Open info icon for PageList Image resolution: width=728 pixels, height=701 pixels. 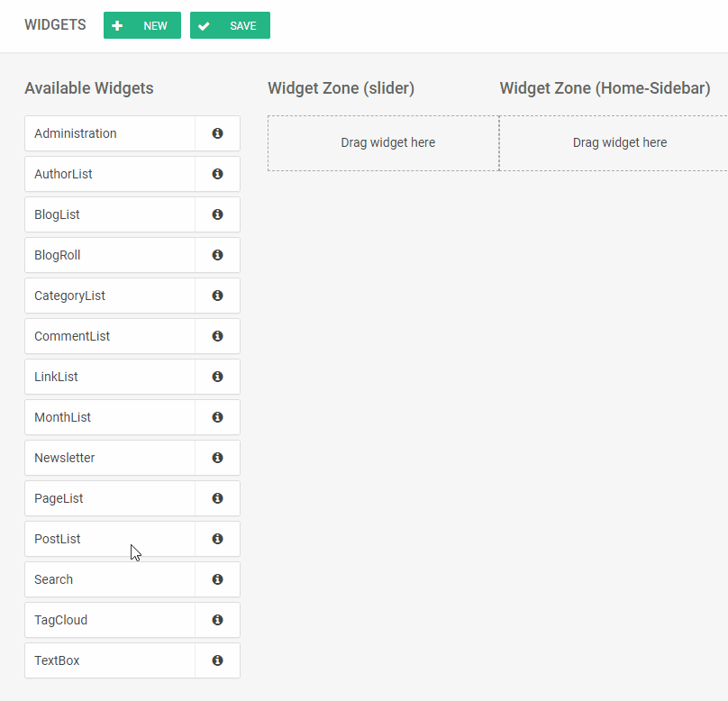click(217, 498)
